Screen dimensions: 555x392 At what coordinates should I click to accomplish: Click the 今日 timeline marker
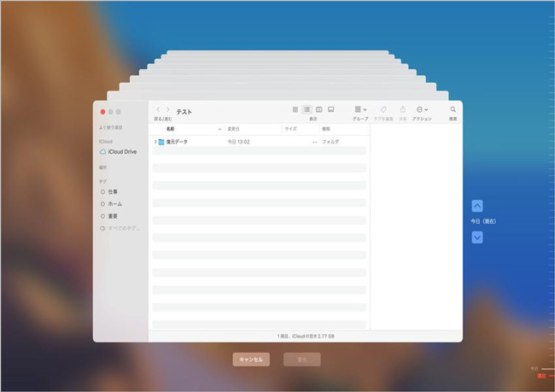click(535, 369)
